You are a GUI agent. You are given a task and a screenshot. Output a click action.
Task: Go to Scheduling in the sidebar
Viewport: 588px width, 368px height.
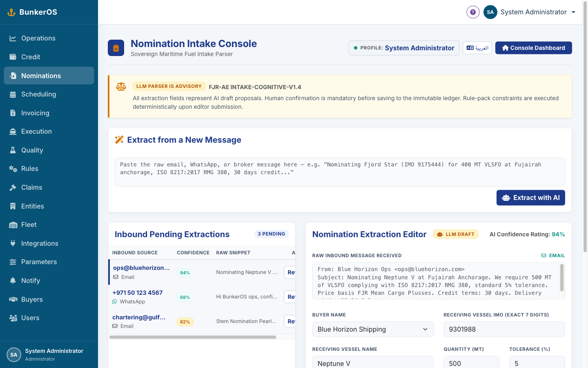pos(49,94)
